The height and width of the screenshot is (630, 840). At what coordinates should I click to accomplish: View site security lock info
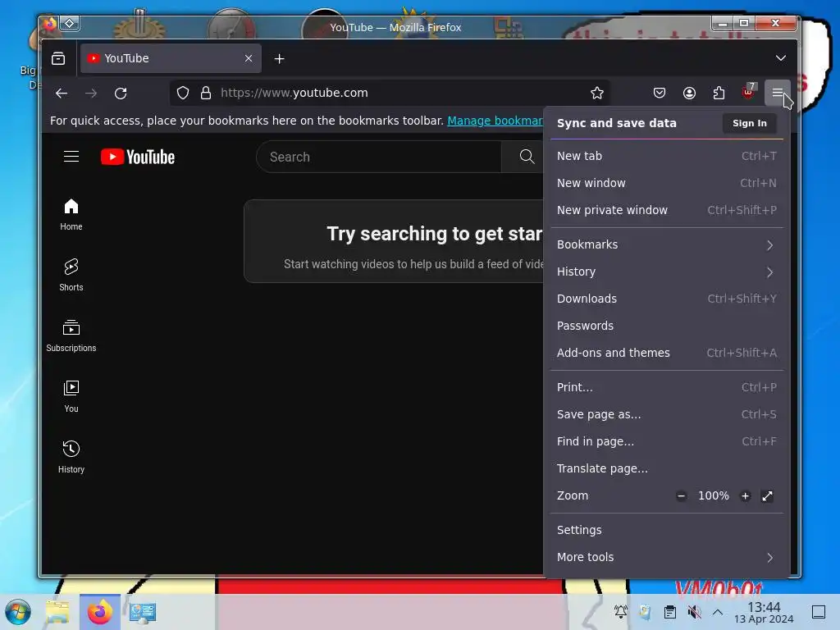[x=206, y=94]
